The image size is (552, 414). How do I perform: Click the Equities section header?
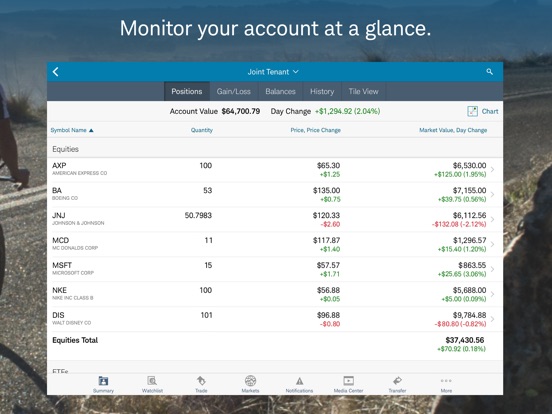[65, 149]
